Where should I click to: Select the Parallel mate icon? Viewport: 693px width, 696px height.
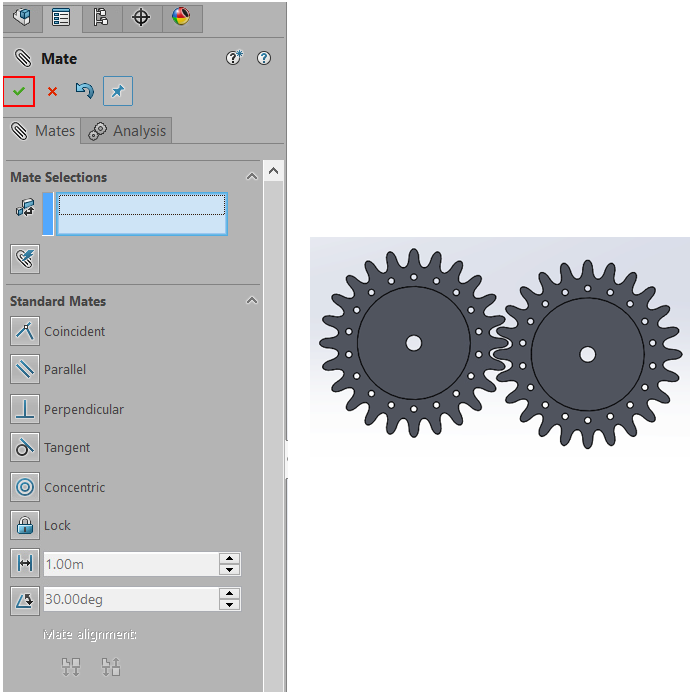click(x=25, y=369)
